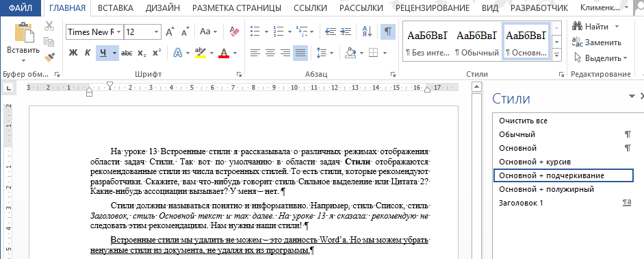
Task: Switch to the ВСТАВКА ribbon tab
Action: click(x=116, y=8)
